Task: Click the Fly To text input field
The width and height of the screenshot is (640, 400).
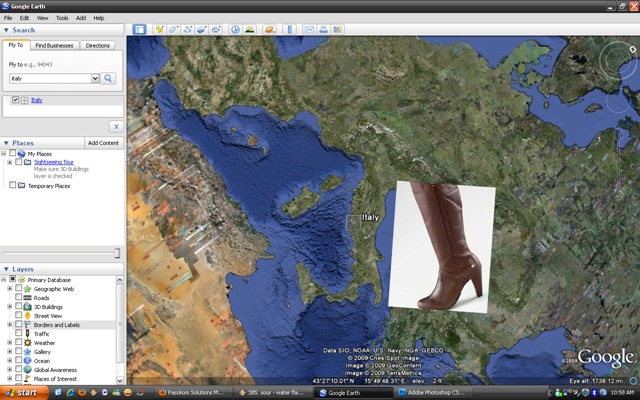Action: point(50,78)
